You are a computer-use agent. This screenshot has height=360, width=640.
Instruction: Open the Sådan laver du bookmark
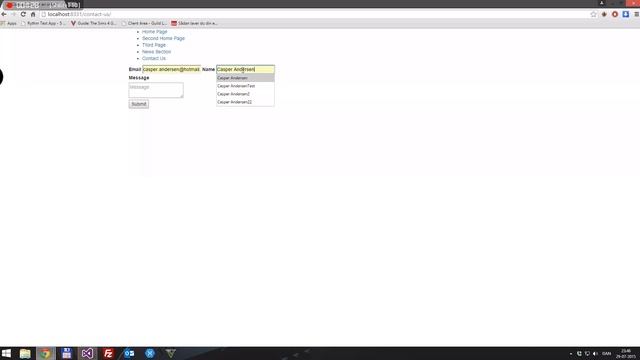[x=194, y=23]
